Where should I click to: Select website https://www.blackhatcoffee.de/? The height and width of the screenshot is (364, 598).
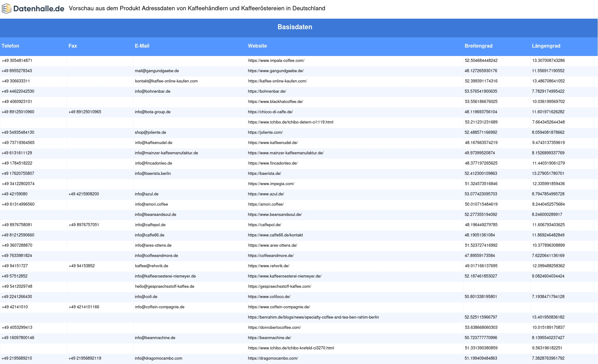pyautogui.click(x=276, y=102)
